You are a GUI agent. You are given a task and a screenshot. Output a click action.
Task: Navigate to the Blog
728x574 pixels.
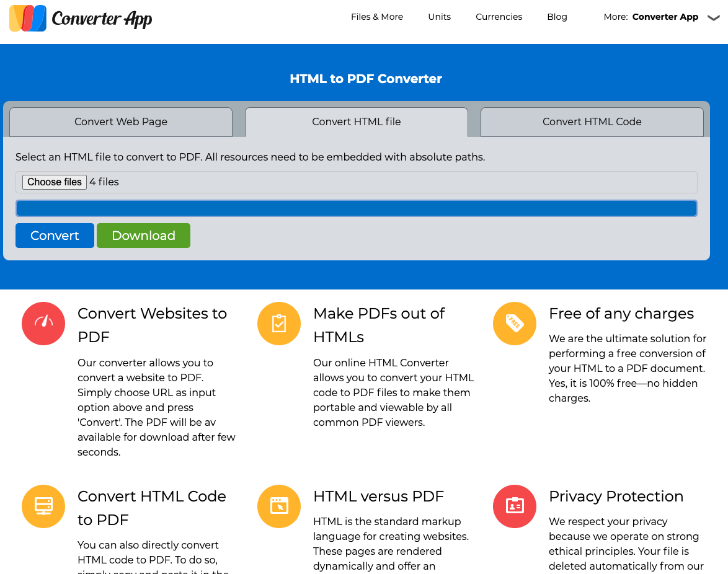pos(557,17)
